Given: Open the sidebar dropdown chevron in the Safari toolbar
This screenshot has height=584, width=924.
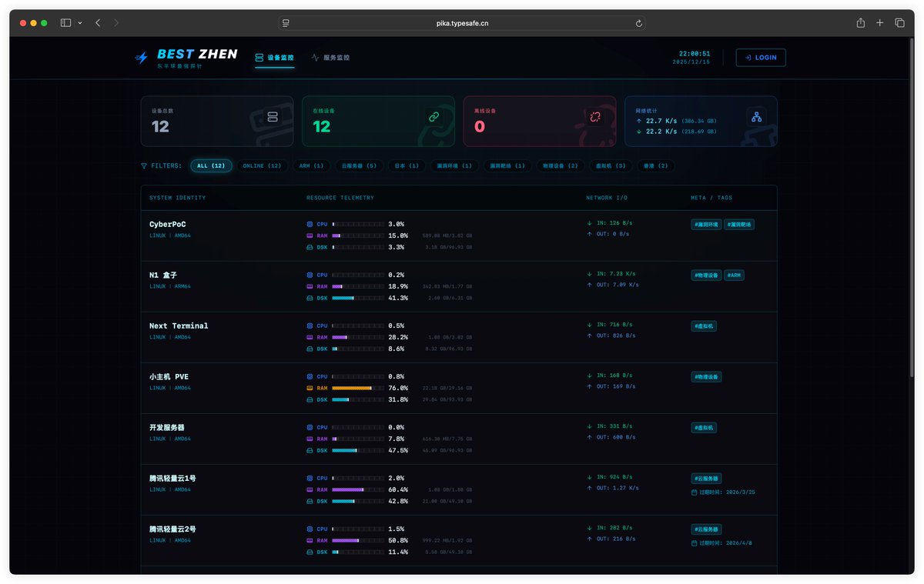Looking at the screenshot, I should click(x=80, y=23).
